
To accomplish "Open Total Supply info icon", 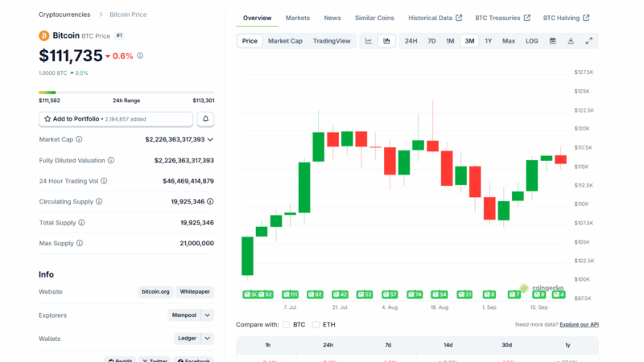I will [x=82, y=223].
